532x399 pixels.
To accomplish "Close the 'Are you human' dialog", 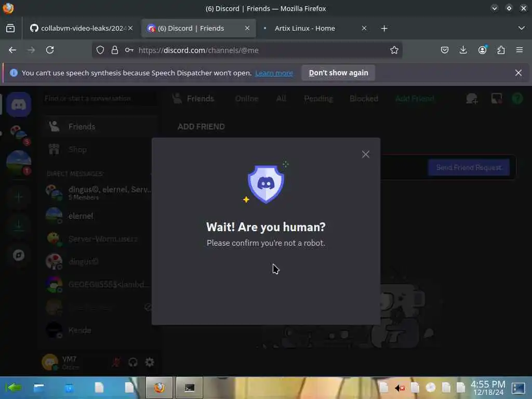I will tap(365, 154).
